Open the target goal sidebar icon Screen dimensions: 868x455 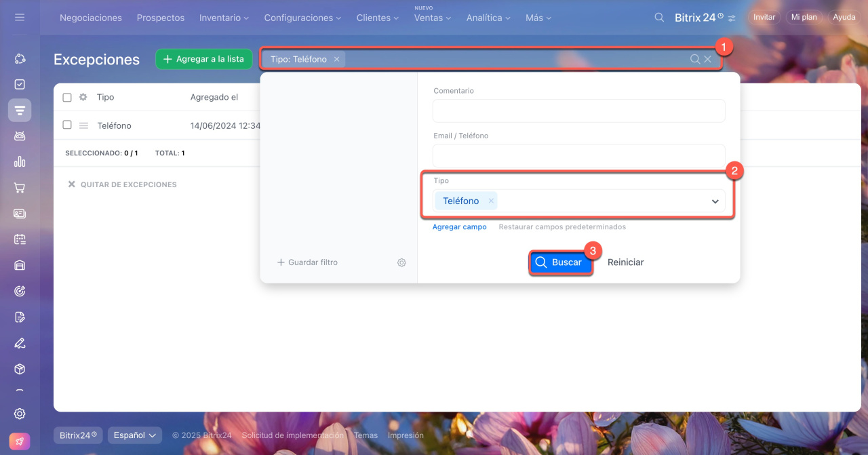(x=20, y=291)
